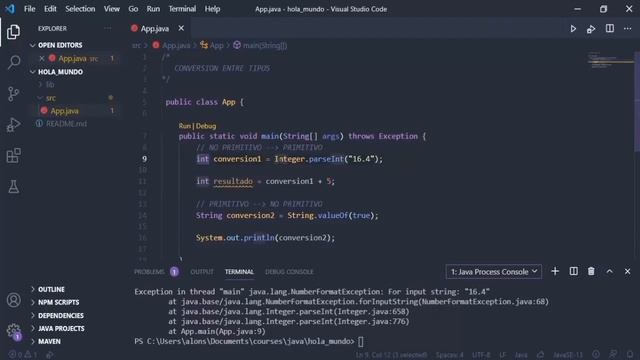This screenshot has height=360, width=640.
Task: Open the Explorer view in activity bar
Action: [x=13, y=32]
